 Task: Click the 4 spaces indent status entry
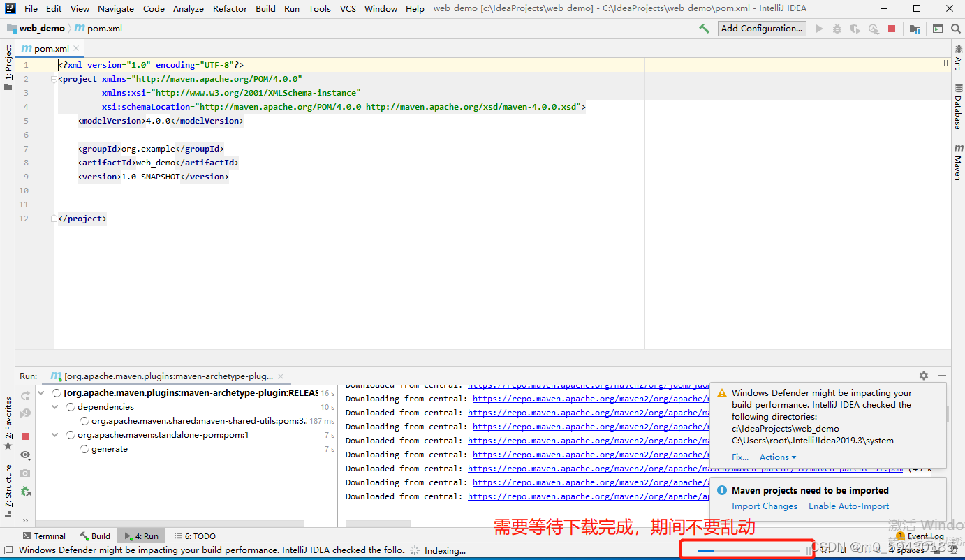(x=906, y=550)
